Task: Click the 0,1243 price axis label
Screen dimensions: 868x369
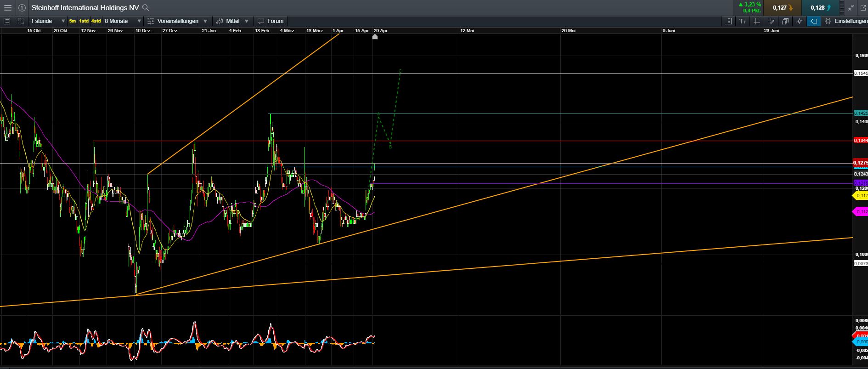Action: (x=861, y=174)
